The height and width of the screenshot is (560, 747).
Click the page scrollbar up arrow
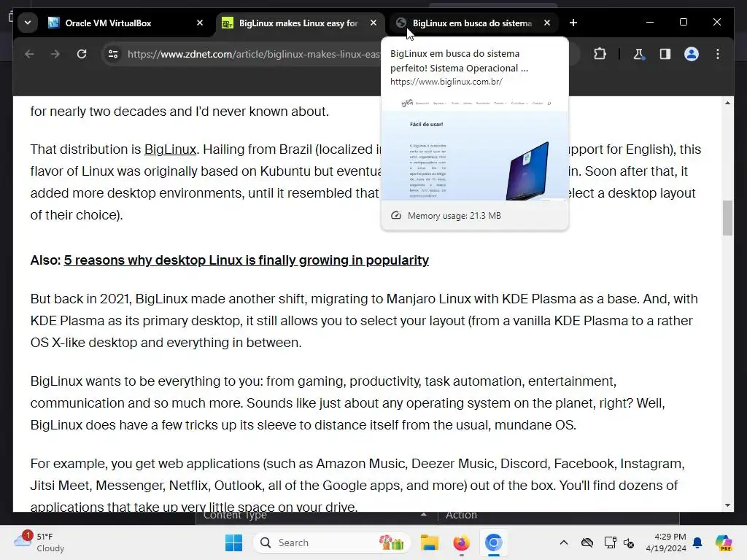click(x=727, y=103)
